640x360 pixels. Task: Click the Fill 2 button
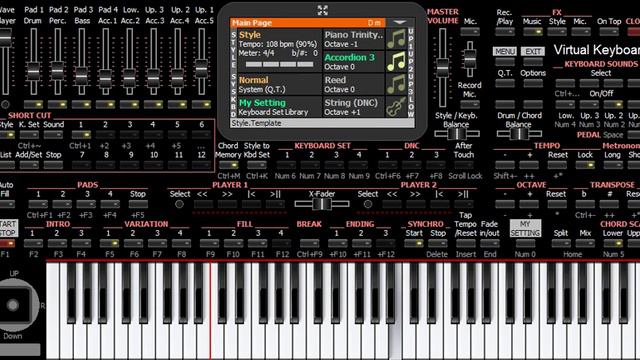pos(233,243)
